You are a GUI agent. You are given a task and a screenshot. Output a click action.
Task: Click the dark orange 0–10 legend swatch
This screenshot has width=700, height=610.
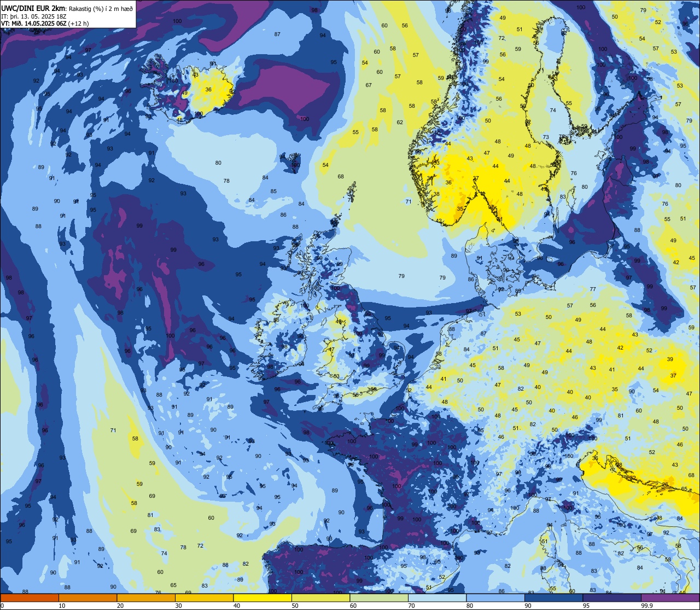[x=30, y=598]
